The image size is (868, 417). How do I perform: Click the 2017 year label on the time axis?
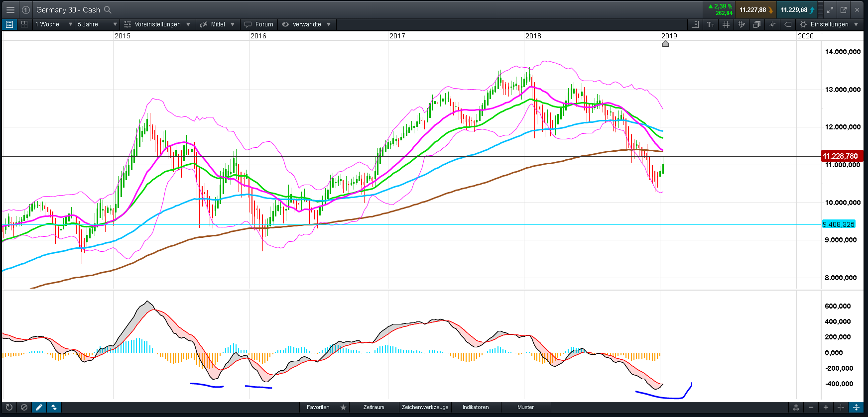[397, 36]
